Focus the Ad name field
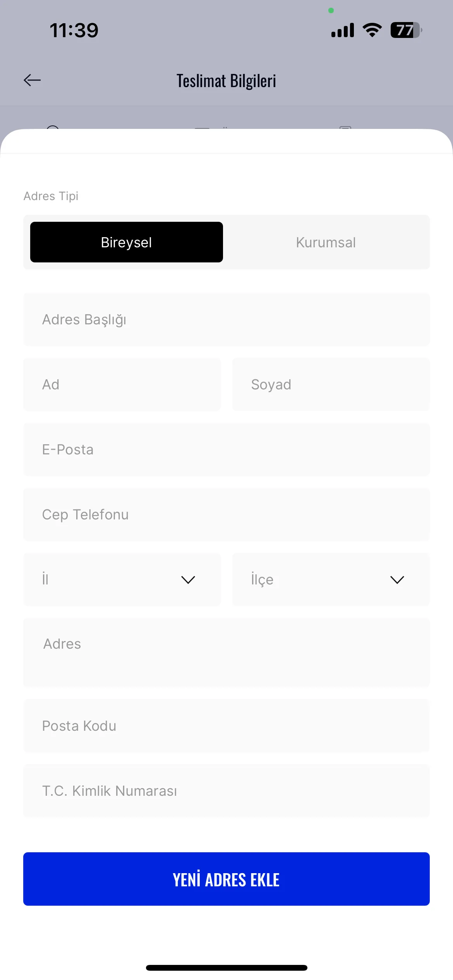 point(122,384)
